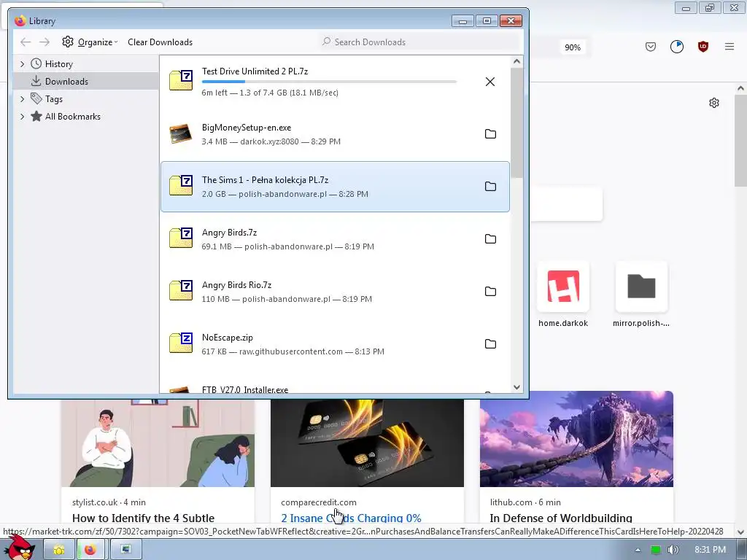
Task: Expand the Tags tree item
Action: 22,99
